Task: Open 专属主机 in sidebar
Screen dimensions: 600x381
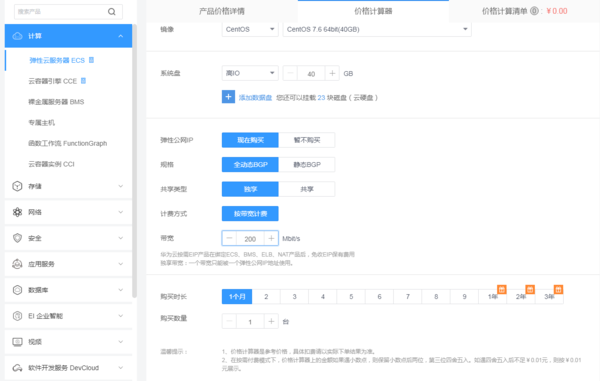Action: point(41,123)
